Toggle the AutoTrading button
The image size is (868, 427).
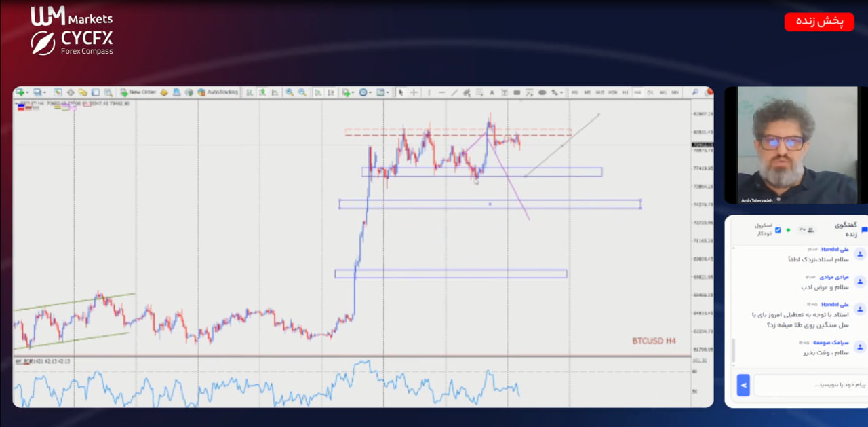(218, 92)
